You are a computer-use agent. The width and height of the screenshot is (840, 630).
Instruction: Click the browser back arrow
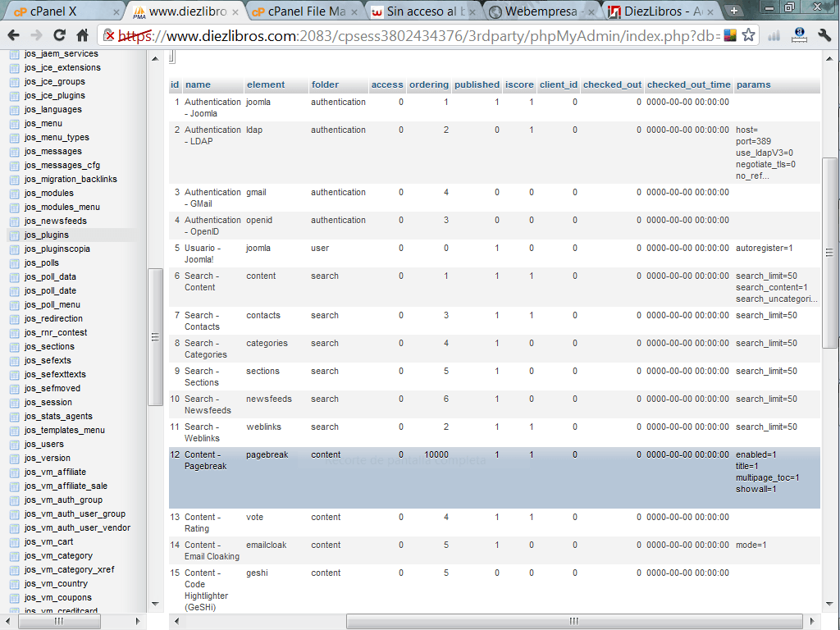(x=13, y=35)
